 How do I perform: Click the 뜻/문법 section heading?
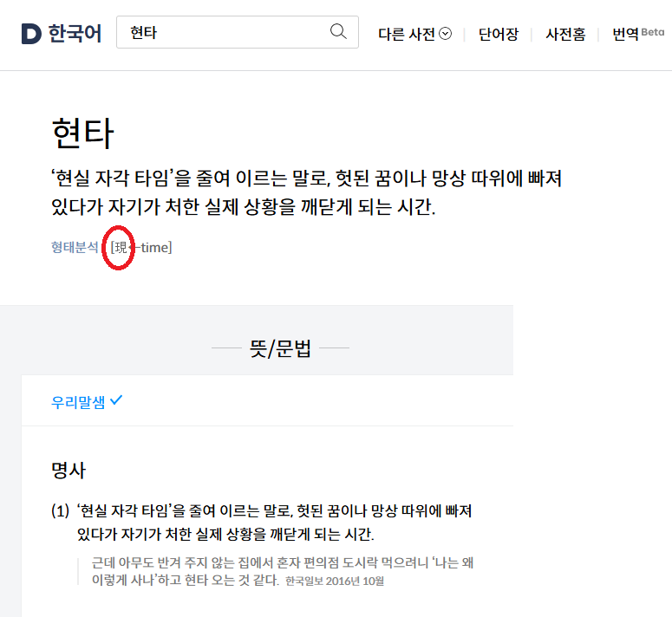pyautogui.click(x=280, y=348)
